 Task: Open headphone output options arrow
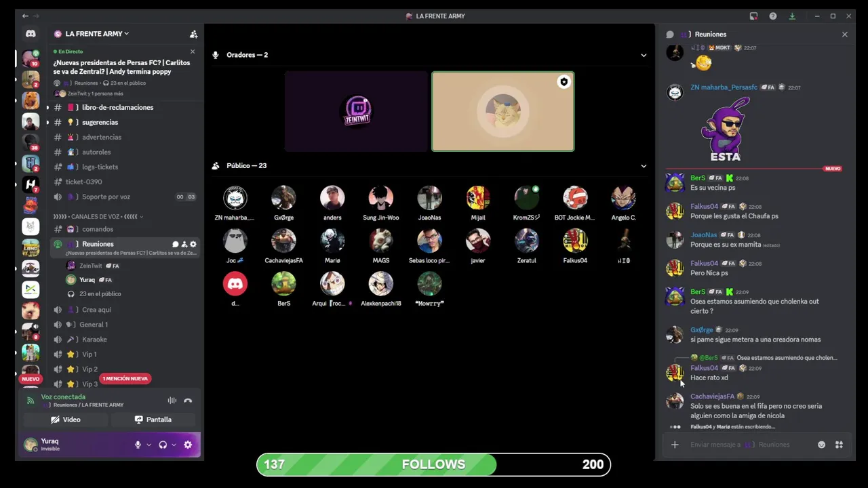click(x=174, y=445)
